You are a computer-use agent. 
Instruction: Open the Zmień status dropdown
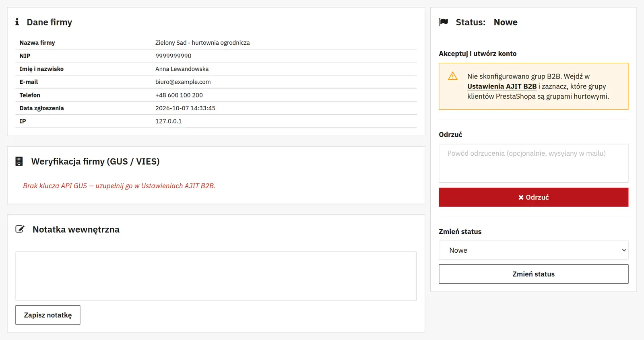(x=533, y=250)
